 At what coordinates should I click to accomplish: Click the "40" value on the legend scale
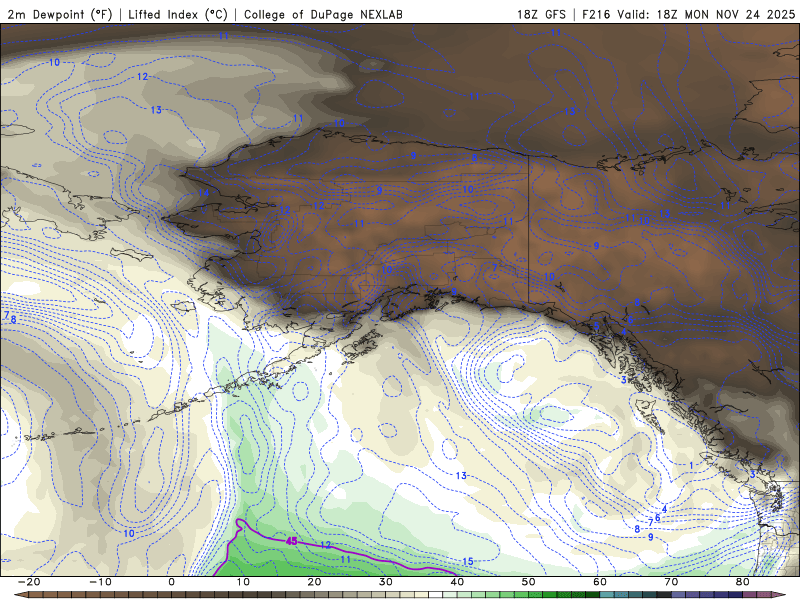click(457, 582)
